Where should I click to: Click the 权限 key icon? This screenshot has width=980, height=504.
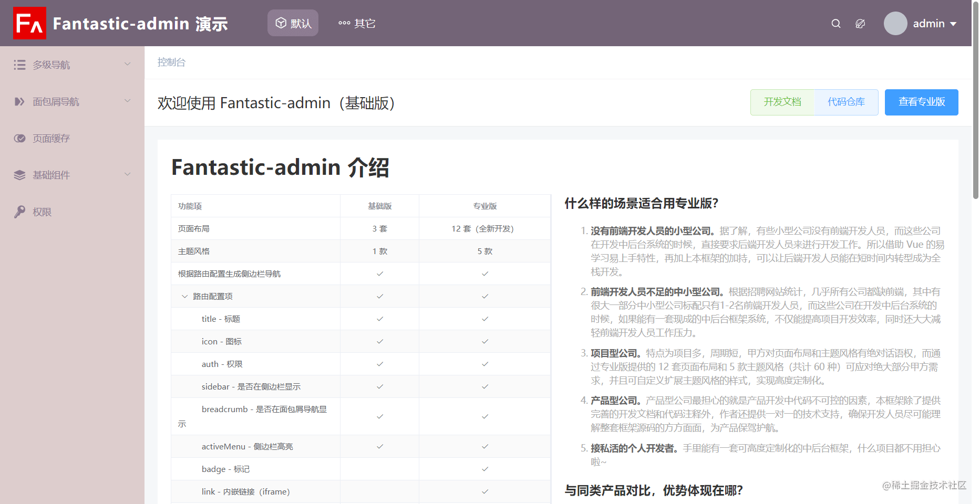[19, 212]
